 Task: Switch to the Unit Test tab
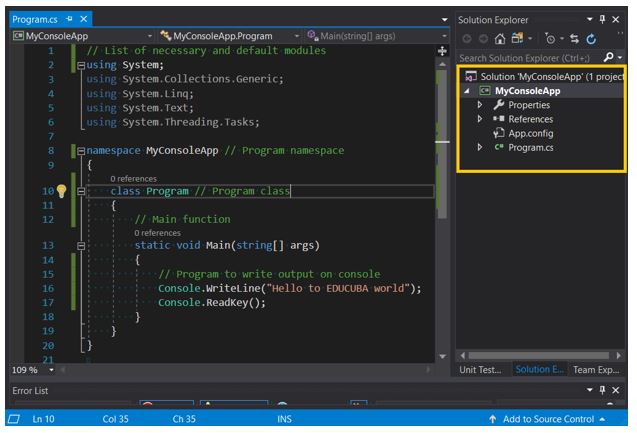coord(480,369)
